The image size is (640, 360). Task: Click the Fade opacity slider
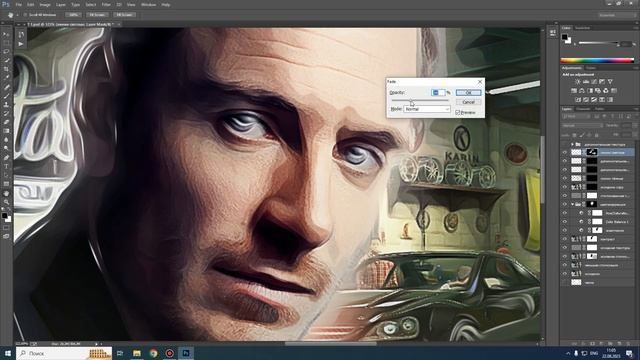pos(420,100)
